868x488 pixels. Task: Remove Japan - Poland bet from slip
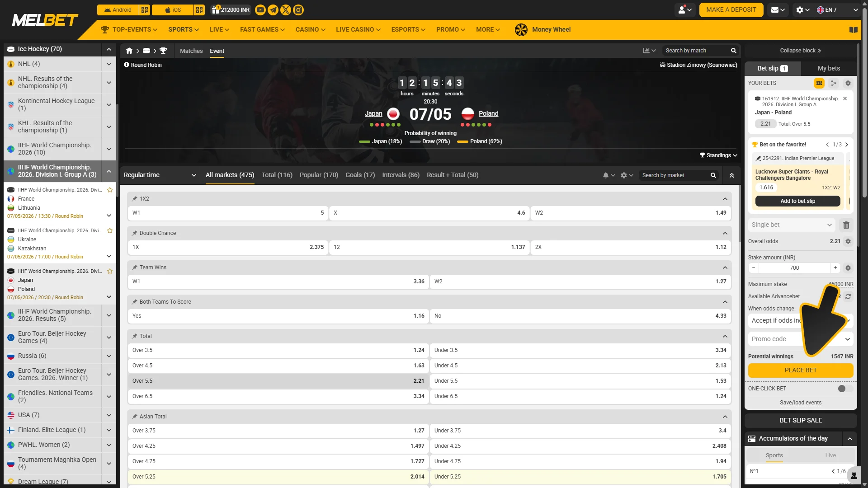coord(844,99)
